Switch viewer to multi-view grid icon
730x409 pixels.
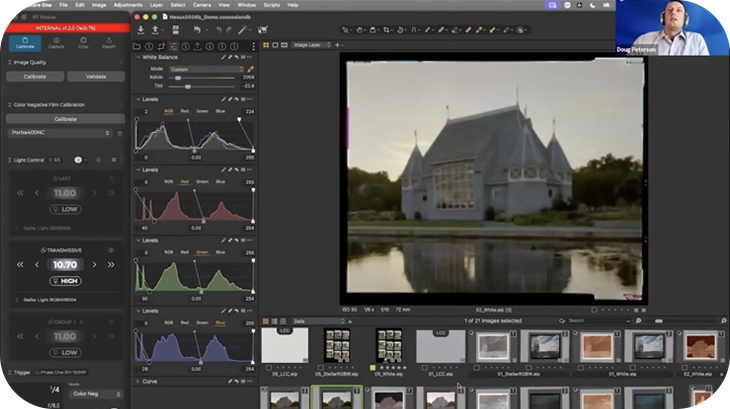tap(266, 45)
